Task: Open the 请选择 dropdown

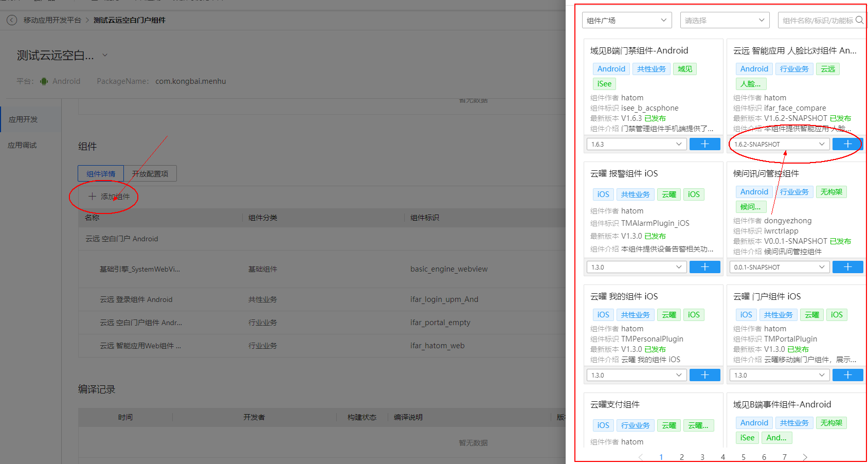Action: tap(725, 21)
